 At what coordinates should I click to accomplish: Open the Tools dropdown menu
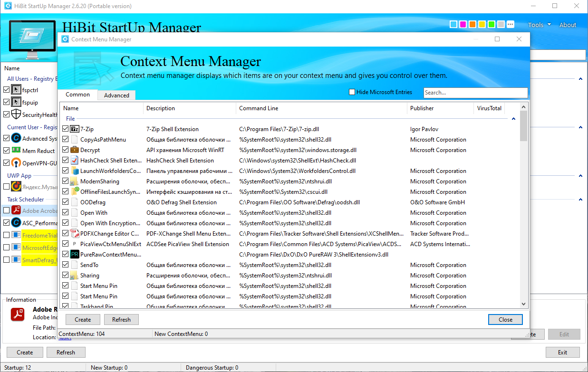540,25
